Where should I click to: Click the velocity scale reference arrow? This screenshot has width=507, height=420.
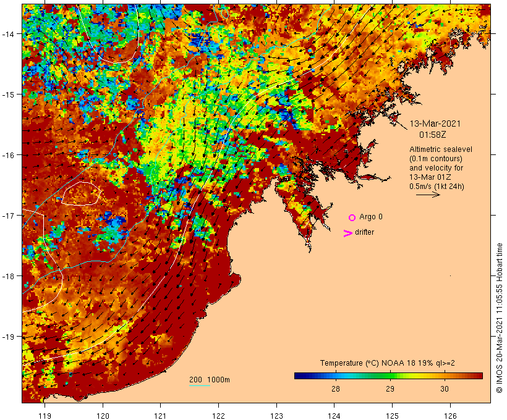[x=428, y=195]
